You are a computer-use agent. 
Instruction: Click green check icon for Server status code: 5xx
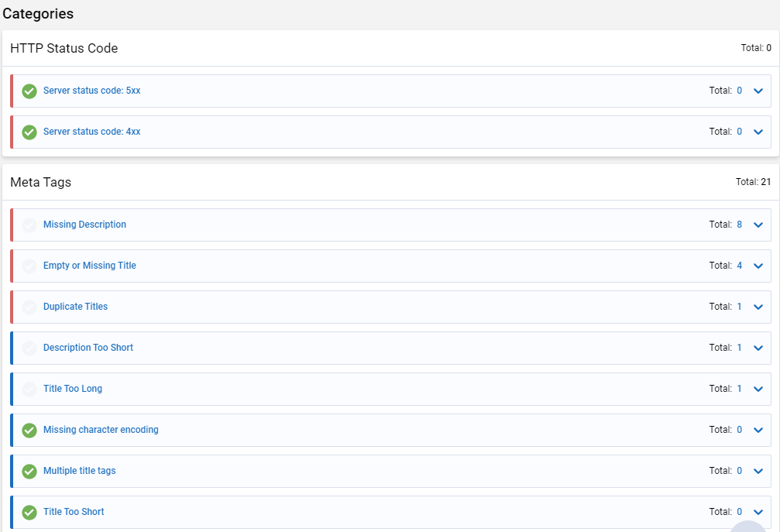[x=29, y=91]
